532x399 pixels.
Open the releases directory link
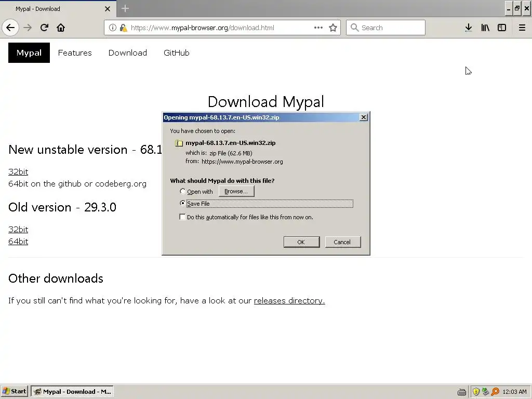(x=289, y=301)
